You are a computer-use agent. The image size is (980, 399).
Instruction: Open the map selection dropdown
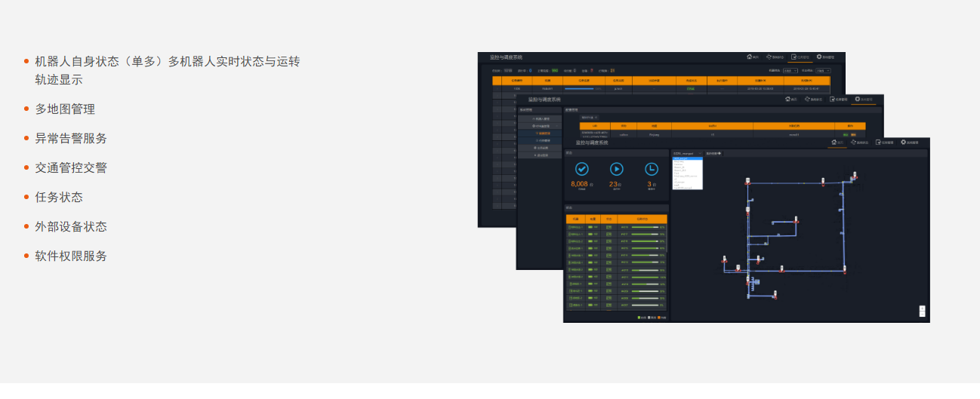point(687,153)
